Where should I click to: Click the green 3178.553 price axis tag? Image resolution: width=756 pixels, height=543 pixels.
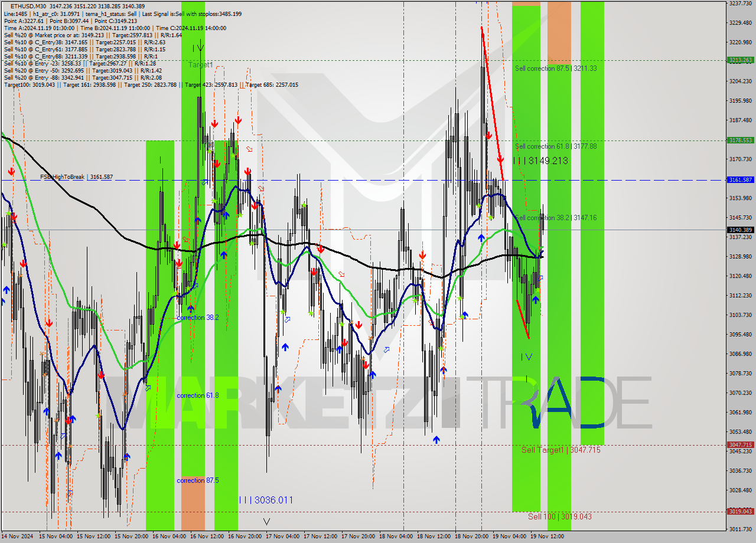pos(741,140)
